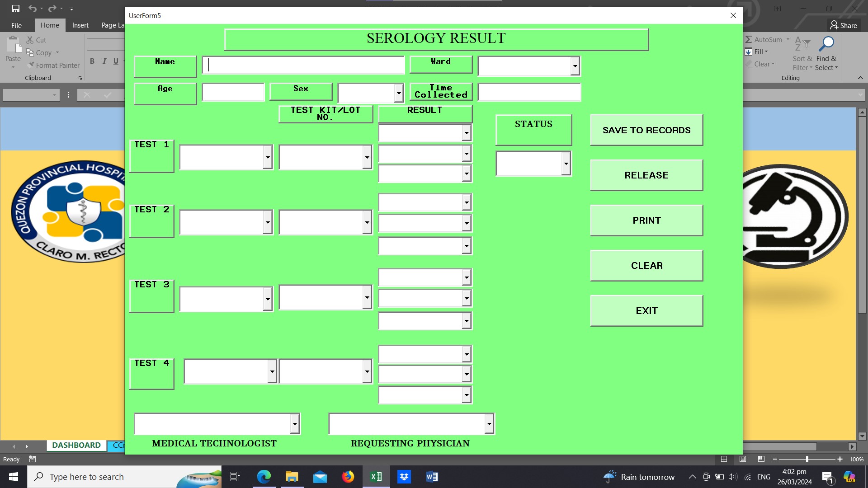868x488 pixels.
Task: Open the Firefox taskbar icon
Action: click(348, 477)
